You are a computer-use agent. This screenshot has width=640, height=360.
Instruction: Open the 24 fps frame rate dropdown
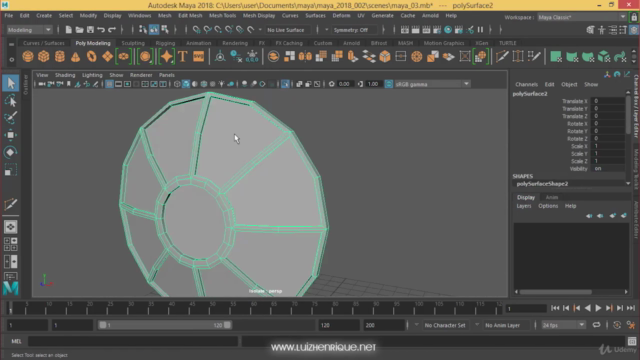[x=563, y=325]
